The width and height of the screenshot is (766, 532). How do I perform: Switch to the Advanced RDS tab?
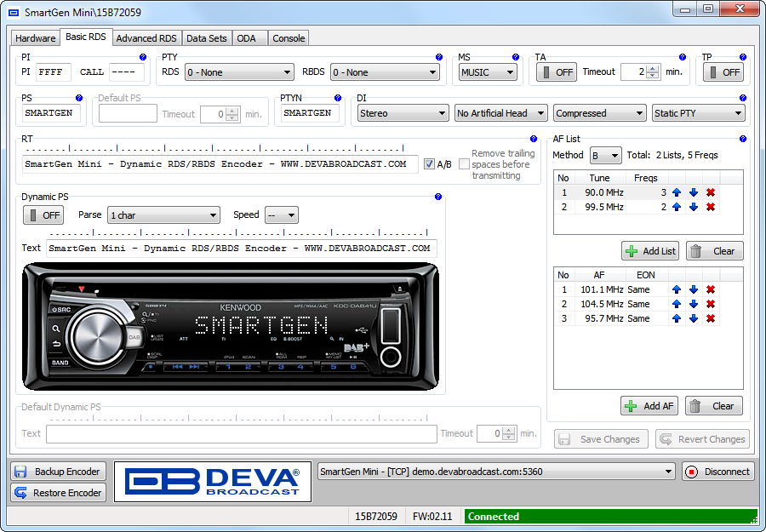[x=146, y=38]
